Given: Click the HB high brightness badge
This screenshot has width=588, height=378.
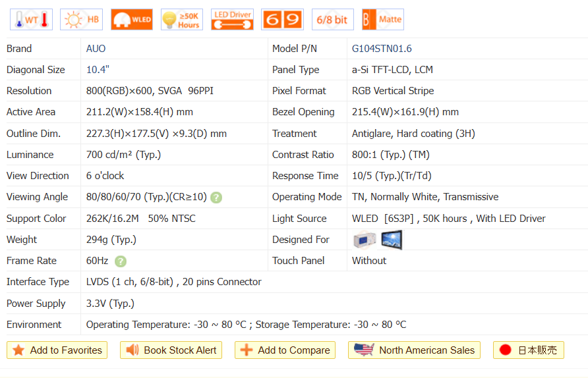Looking at the screenshot, I should click(81, 20).
